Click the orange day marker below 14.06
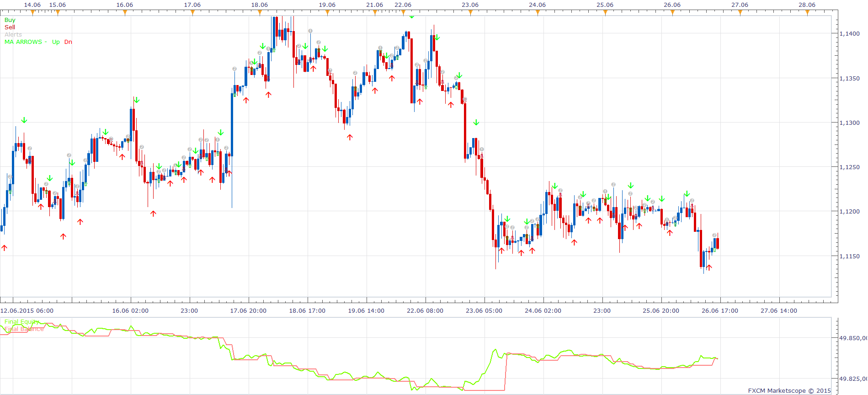This screenshot has height=395, width=868. click(x=32, y=12)
